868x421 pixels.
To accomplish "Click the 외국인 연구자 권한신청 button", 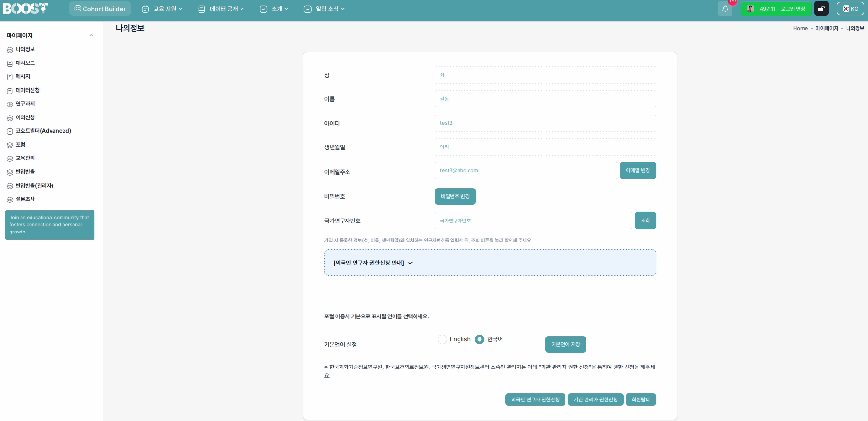I will point(535,400).
